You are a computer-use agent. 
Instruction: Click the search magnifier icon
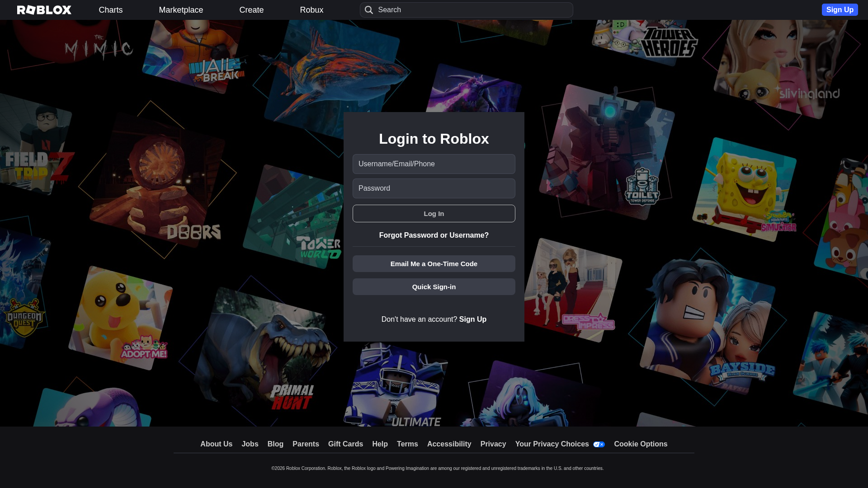(369, 10)
